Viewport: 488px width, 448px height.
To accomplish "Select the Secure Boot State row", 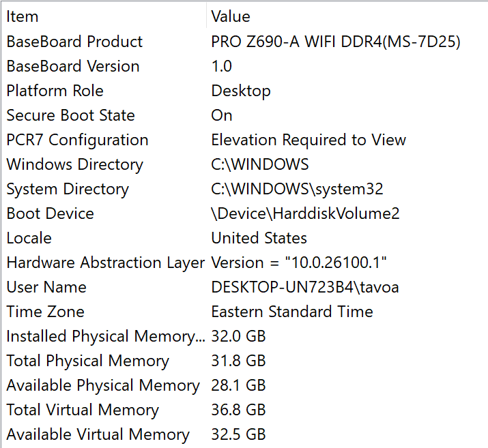I will pos(70,115).
